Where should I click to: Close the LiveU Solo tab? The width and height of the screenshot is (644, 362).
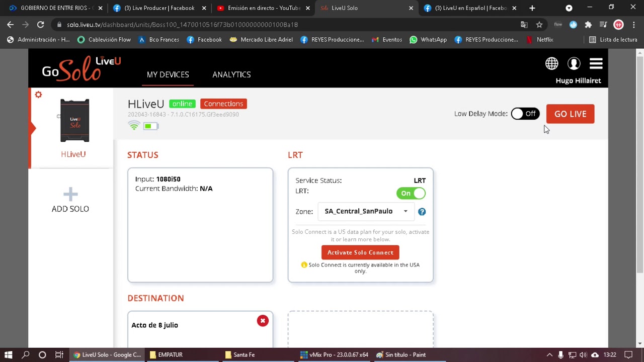(411, 8)
